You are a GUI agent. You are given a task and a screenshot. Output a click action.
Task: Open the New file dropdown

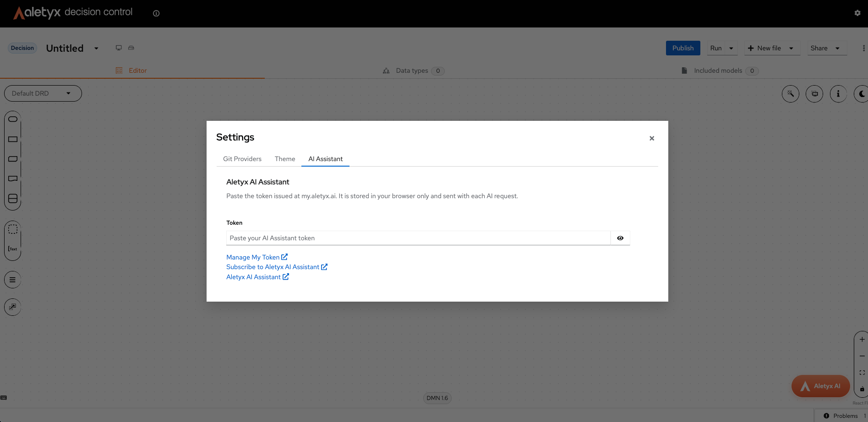tap(772, 48)
